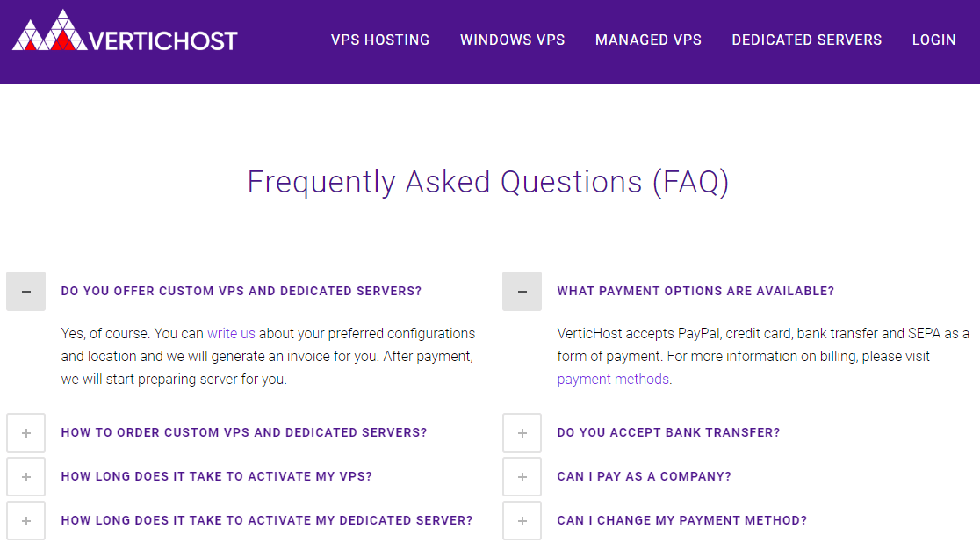Image resolution: width=980 pixels, height=543 pixels.
Task: Toggle 'Do you offer custom VPS' question
Action: [241, 291]
